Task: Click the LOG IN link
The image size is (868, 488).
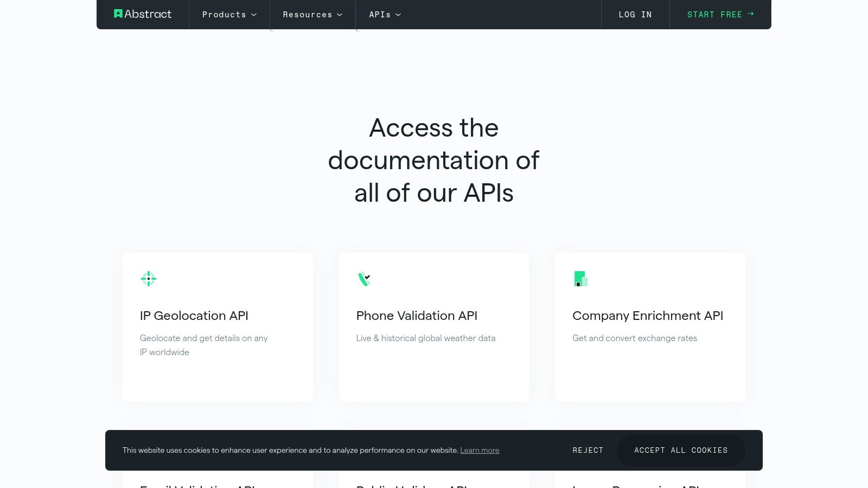Action: [635, 15]
